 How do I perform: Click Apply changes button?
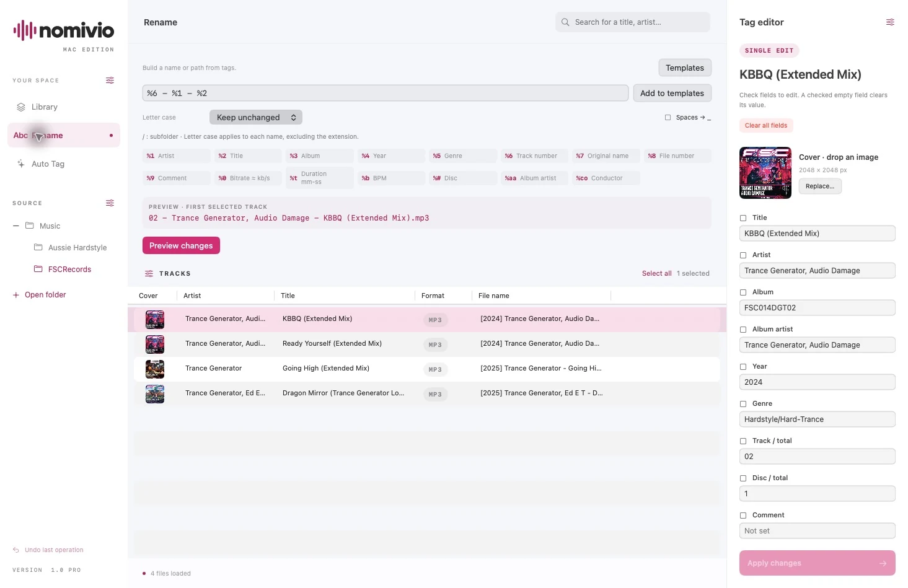coord(817,563)
